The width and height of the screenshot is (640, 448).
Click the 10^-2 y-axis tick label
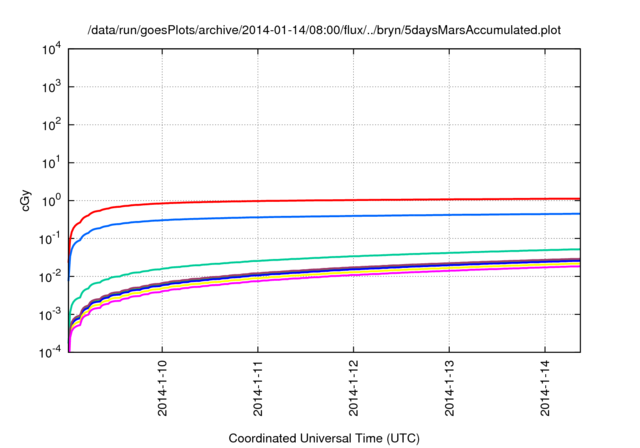pyautogui.click(x=50, y=277)
